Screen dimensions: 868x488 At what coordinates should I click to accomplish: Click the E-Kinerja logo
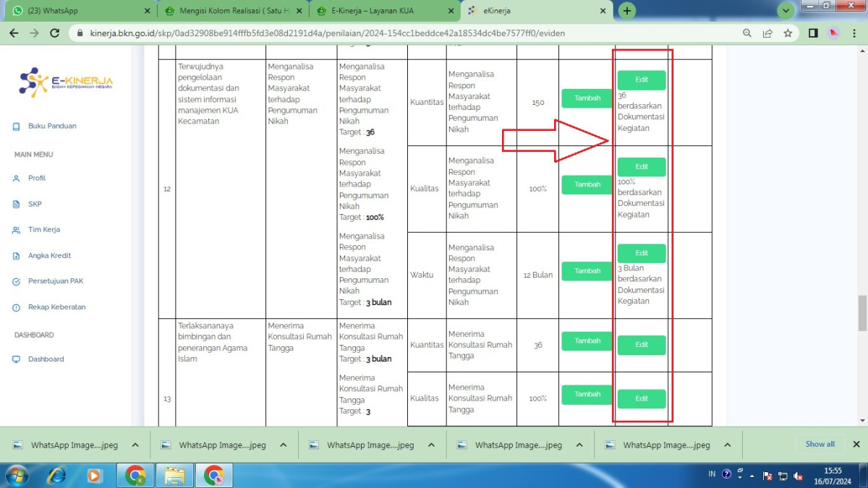(66, 82)
